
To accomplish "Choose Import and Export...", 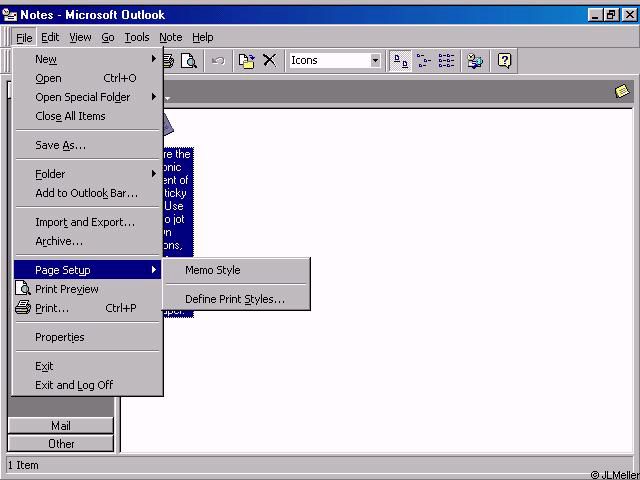I will [x=87, y=222].
